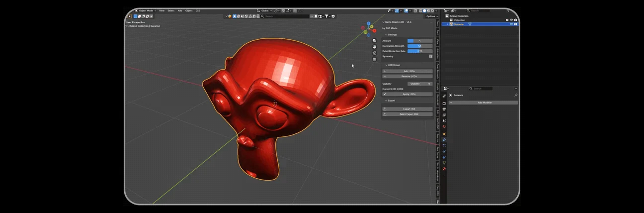Image resolution: width=644 pixels, height=213 pixels.
Task: Toggle X-ray mode in viewport header
Action: tap(415, 10)
